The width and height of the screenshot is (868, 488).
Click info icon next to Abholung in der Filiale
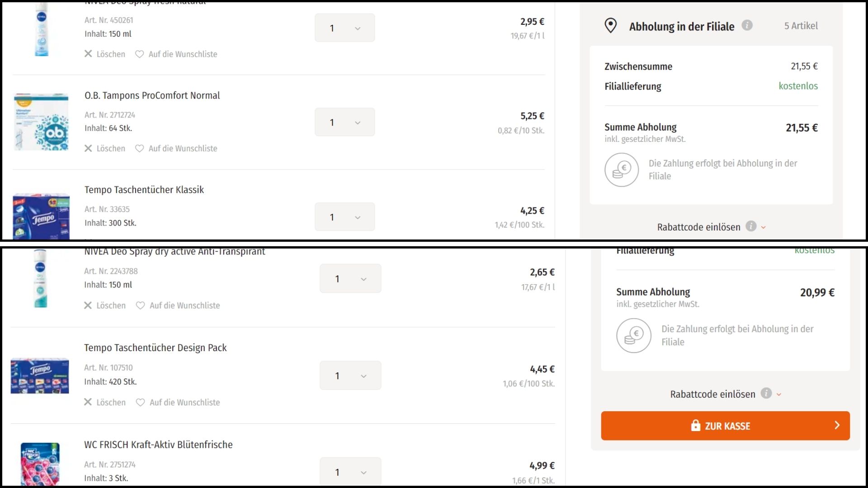(x=747, y=25)
